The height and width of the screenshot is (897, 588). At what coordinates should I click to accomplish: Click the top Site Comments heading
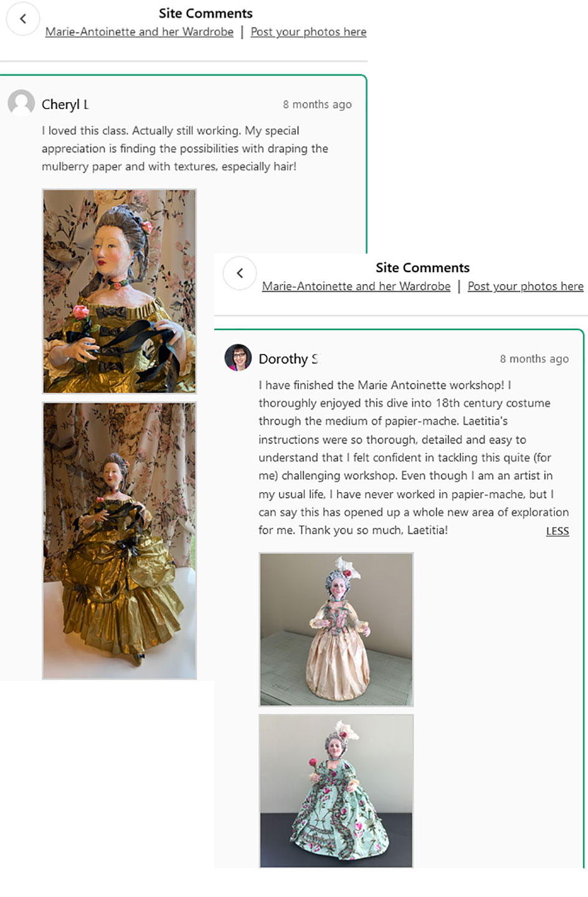coord(206,13)
